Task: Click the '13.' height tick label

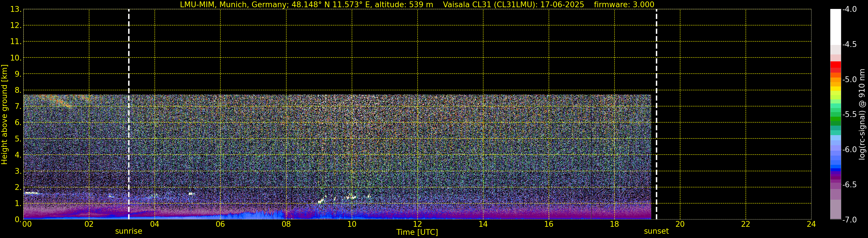Action: tap(16, 10)
